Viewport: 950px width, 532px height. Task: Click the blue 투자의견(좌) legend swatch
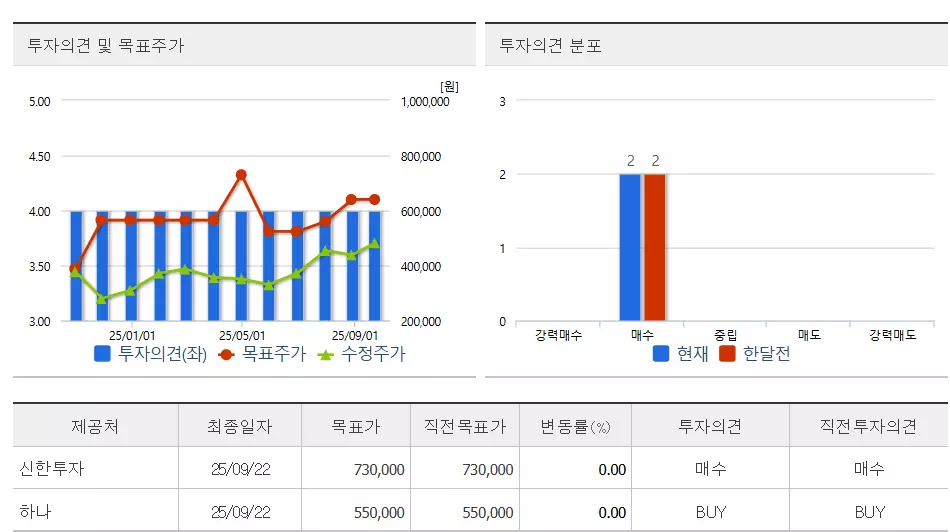102,354
